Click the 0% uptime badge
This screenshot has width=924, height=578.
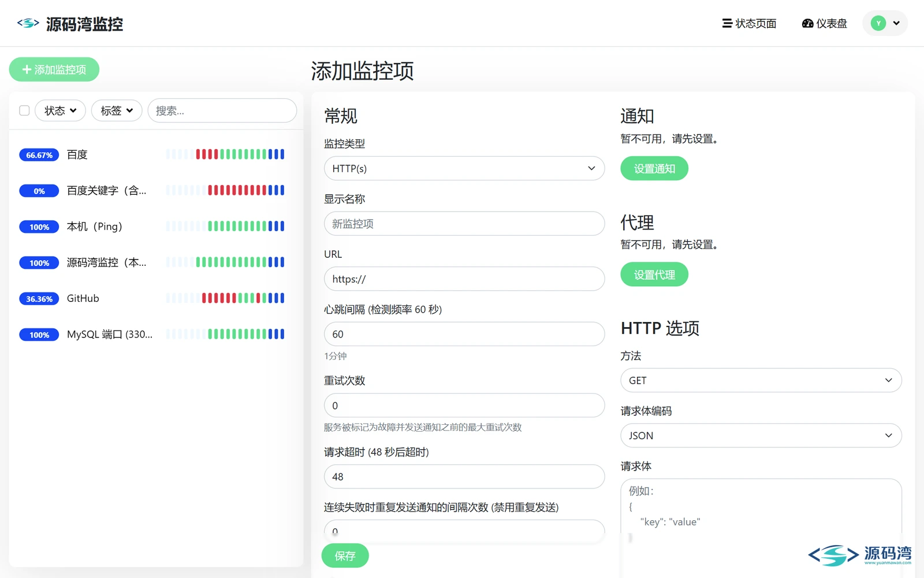point(39,191)
